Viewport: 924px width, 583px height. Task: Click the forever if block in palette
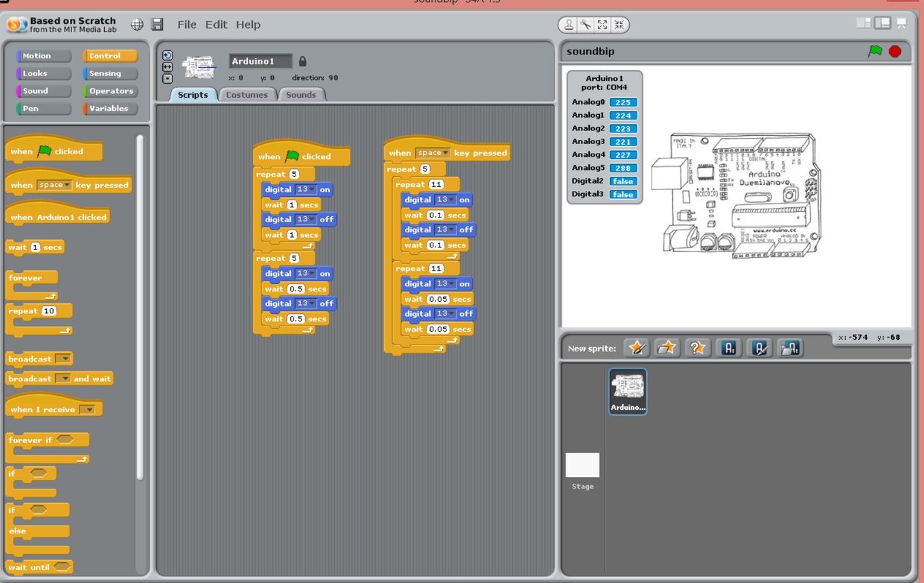[x=48, y=448]
